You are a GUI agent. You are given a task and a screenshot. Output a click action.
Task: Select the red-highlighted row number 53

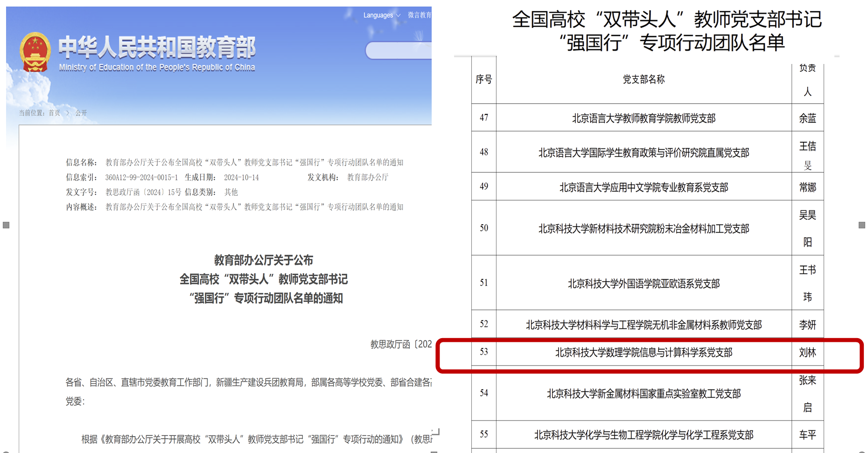point(484,352)
